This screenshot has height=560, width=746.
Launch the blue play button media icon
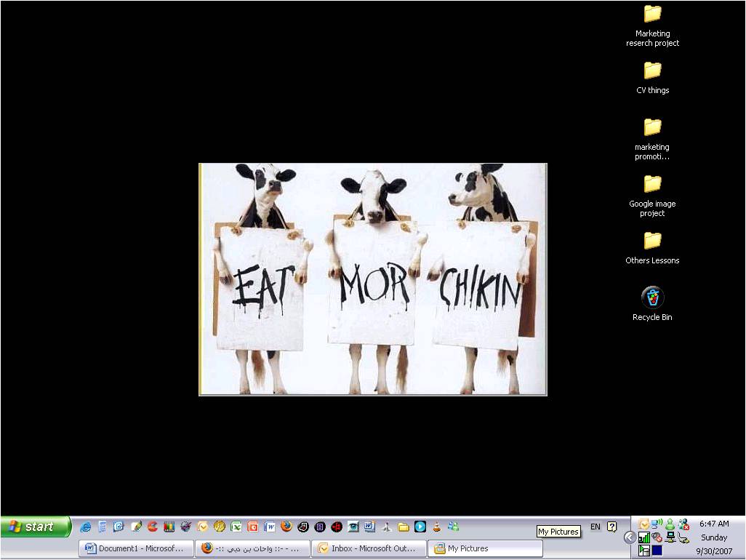point(420,527)
